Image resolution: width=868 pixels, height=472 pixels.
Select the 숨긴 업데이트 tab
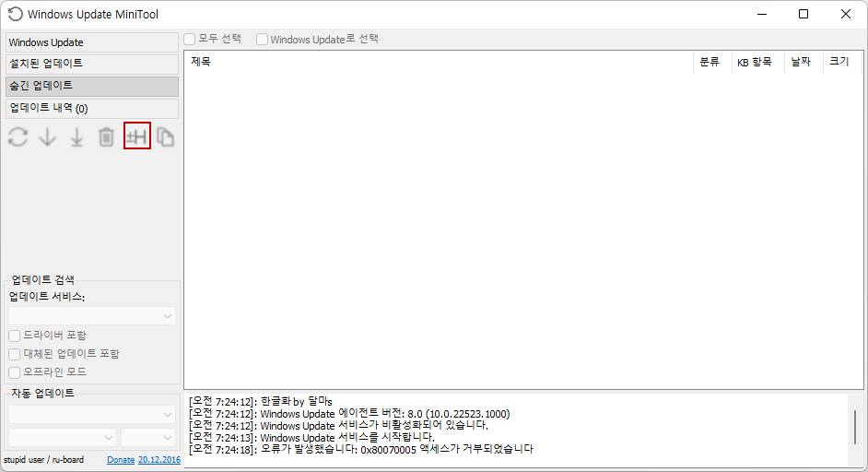[x=92, y=86]
